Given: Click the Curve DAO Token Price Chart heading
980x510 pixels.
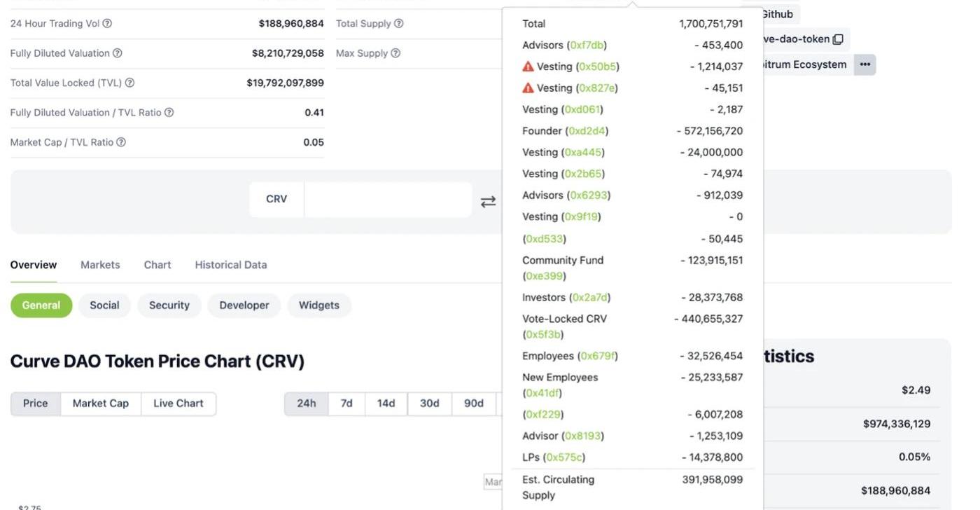Looking at the screenshot, I should tap(157, 361).
